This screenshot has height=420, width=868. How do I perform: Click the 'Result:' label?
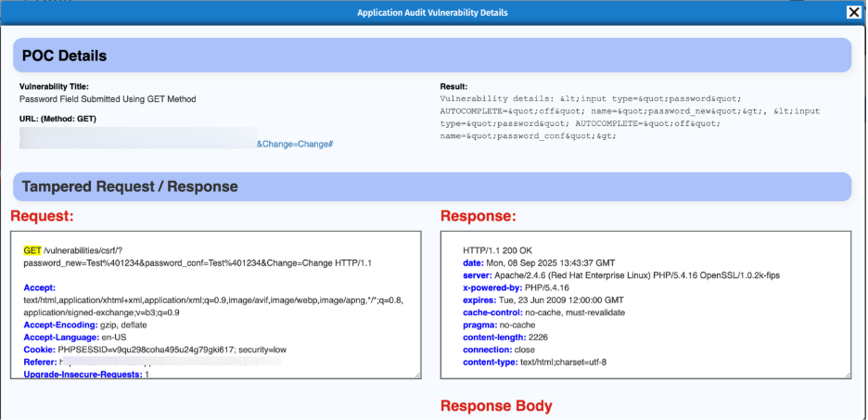[453, 86]
